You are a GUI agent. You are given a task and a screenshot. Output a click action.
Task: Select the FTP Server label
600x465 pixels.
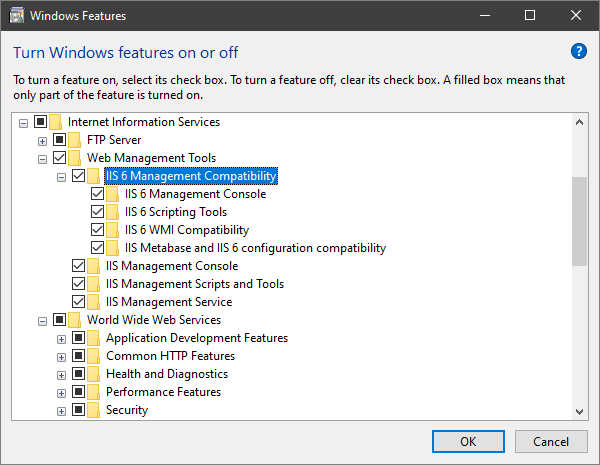click(x=114, y=140)
